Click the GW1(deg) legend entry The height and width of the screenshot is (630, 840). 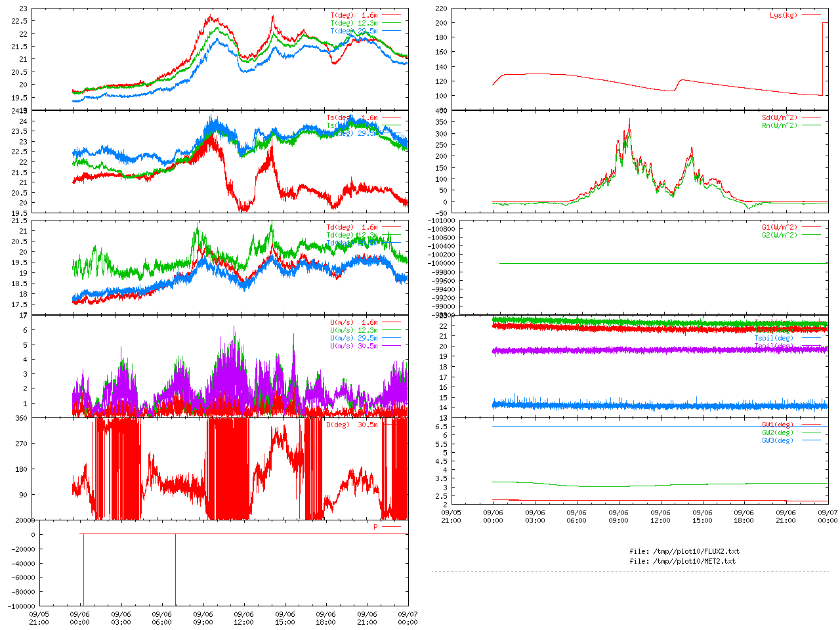(x=777, y=425)
